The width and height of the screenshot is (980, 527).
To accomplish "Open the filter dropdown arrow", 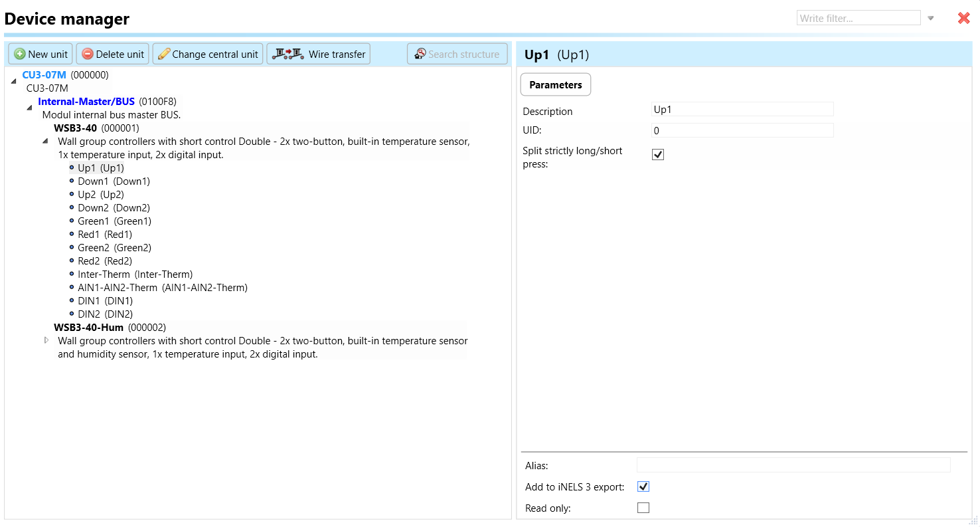I will pyautogui.click(x=931, y=19).
